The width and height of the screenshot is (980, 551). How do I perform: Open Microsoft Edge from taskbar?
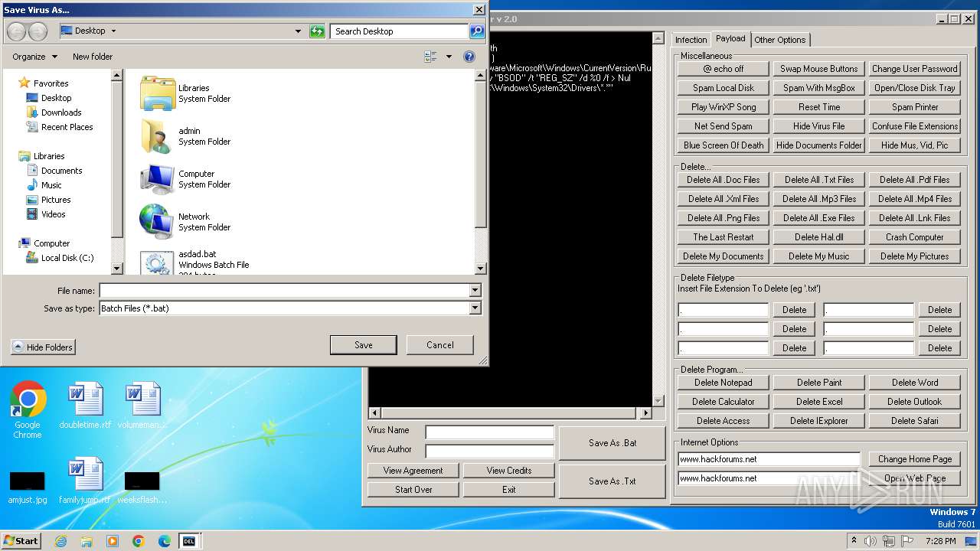[x=165, y=541]
